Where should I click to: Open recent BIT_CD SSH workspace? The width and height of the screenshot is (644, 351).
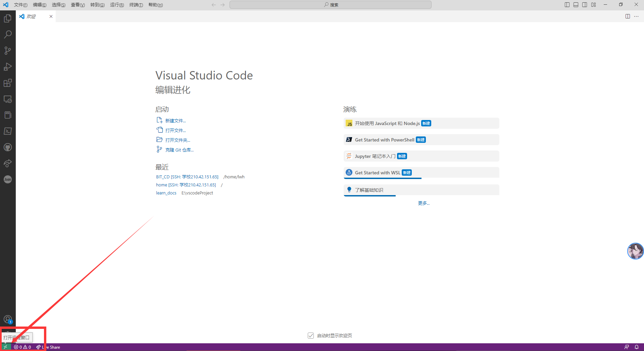[187, 177]
